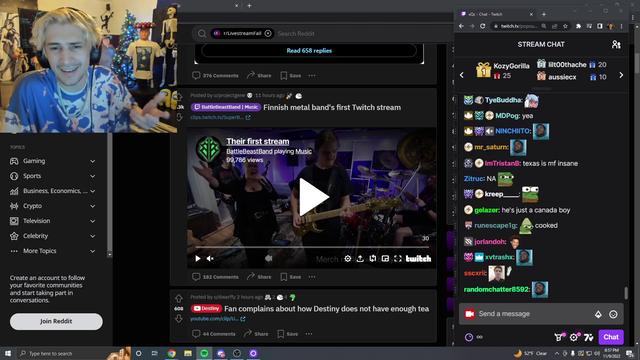This screenshot has width=640, height=360.
Task: Save the Destiny fan complaint post
Action: coord(287,334)
